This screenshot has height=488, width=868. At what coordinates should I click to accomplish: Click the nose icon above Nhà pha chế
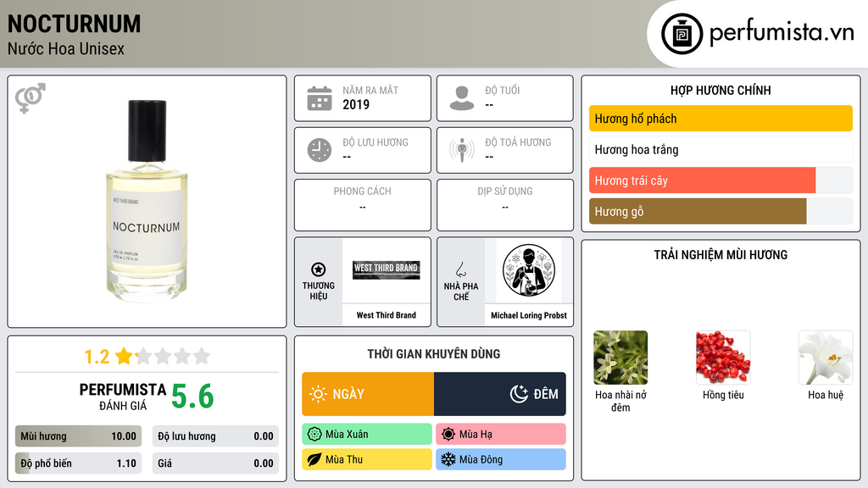click(460, 269)
